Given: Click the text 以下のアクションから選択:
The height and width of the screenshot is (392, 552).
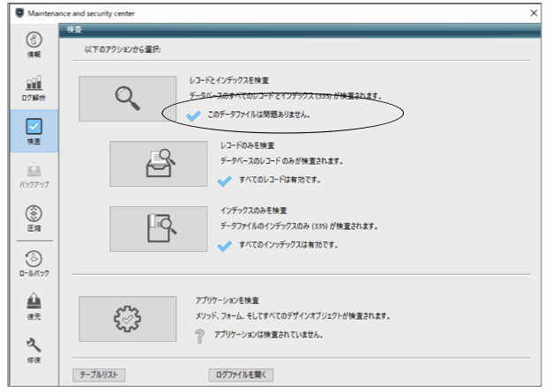Looking at the screenshot, I should (x=123, y=49).
